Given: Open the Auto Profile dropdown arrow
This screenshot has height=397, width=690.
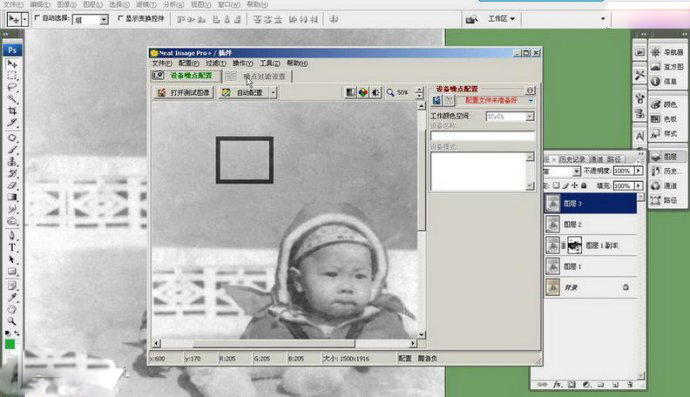Looking at the screenshot, I should coord(273,92).
